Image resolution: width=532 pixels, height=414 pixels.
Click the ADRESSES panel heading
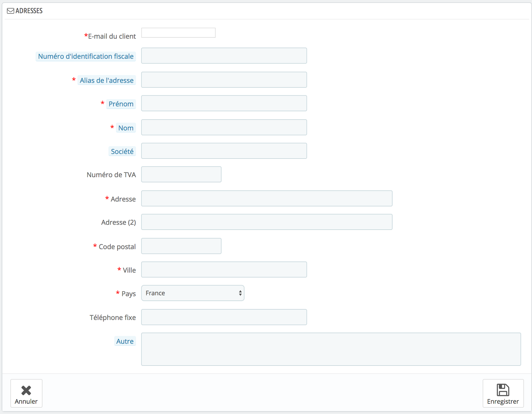coord(29,11)
